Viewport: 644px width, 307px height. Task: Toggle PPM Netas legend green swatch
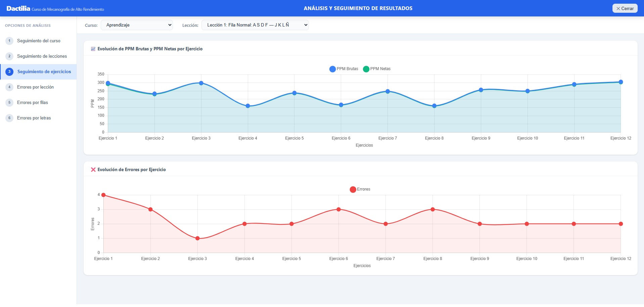click(366, 69)
